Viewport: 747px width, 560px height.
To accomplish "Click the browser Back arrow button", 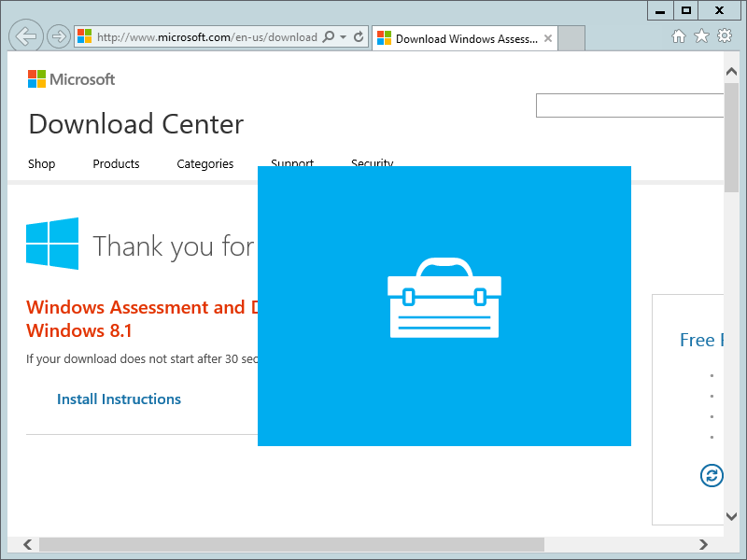I will [27, 37].
